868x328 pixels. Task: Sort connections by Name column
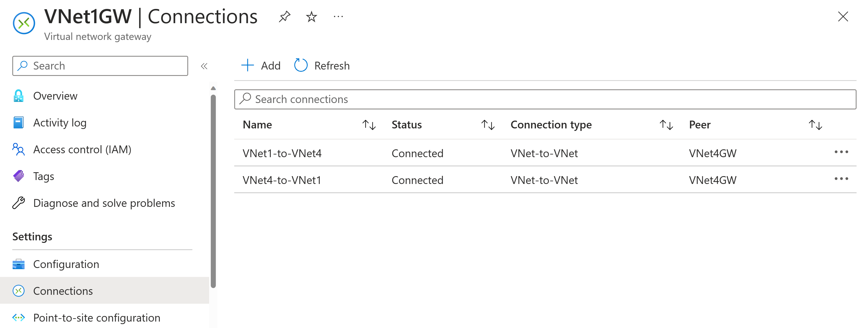coord(369,125)
